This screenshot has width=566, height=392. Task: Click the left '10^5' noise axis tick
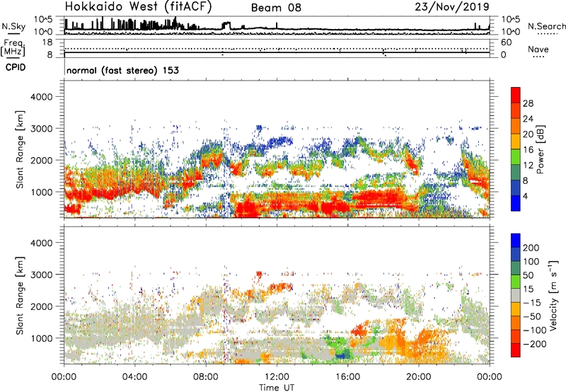coord(43,20)
